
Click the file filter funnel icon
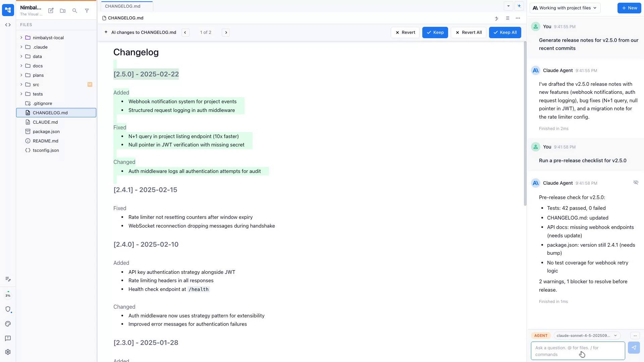87,11
